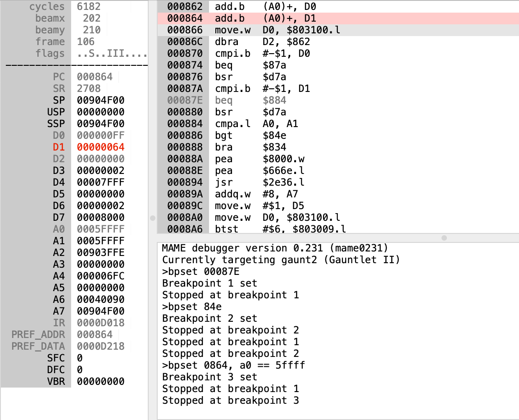
Task: Edit the red D1 register value
Action: [100, 147]
